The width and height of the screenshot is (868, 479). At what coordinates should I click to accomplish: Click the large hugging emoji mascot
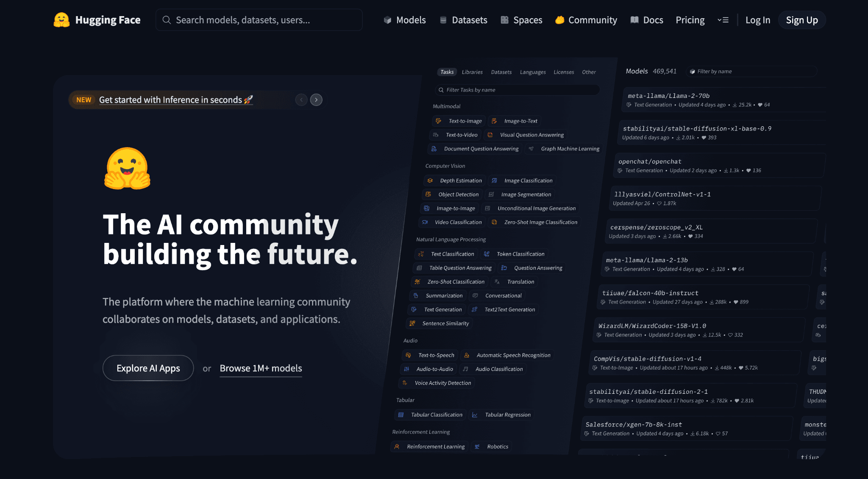pos(127,168)
